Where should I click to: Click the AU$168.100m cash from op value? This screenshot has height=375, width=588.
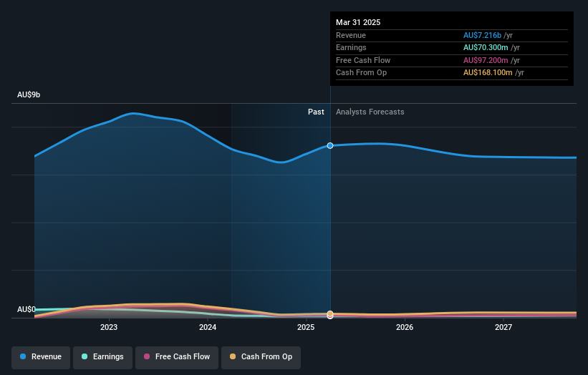488,73
